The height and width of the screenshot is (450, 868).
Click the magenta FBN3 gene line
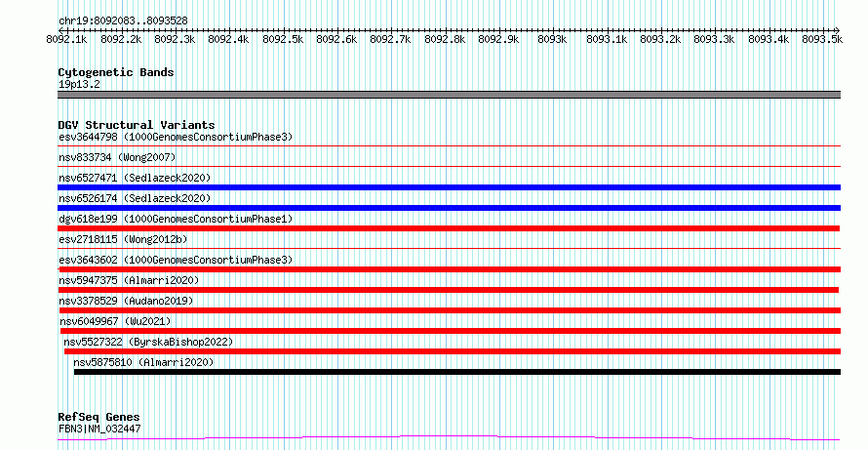(x=449, y=438)
